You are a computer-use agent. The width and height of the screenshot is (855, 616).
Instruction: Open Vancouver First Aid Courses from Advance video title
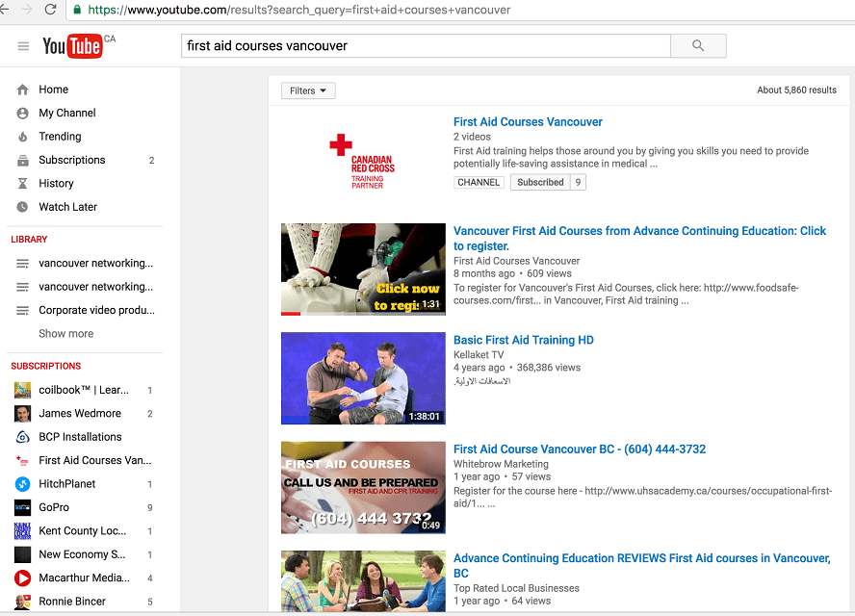tap(639, 239)
